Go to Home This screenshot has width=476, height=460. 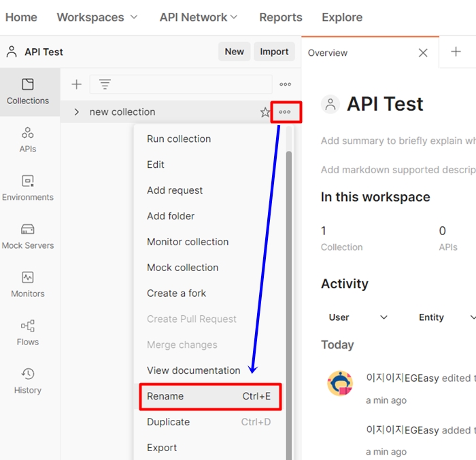[x=21, y=17]
